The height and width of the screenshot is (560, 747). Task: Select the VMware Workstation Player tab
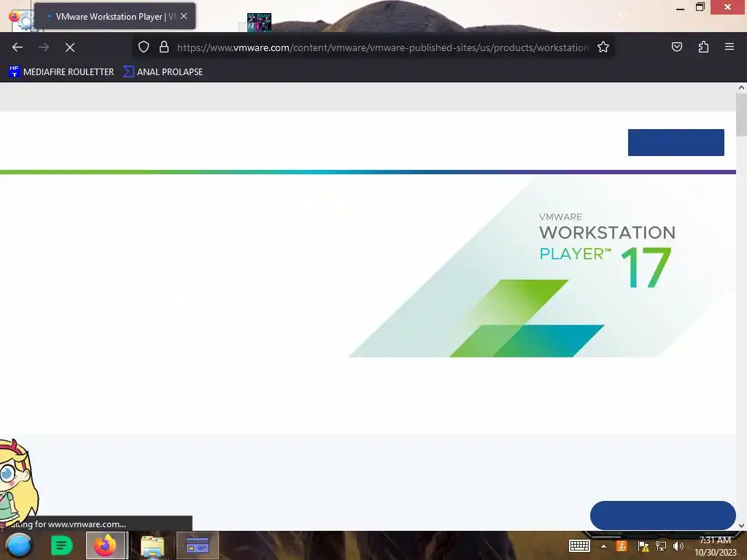(x=115, y=16)
